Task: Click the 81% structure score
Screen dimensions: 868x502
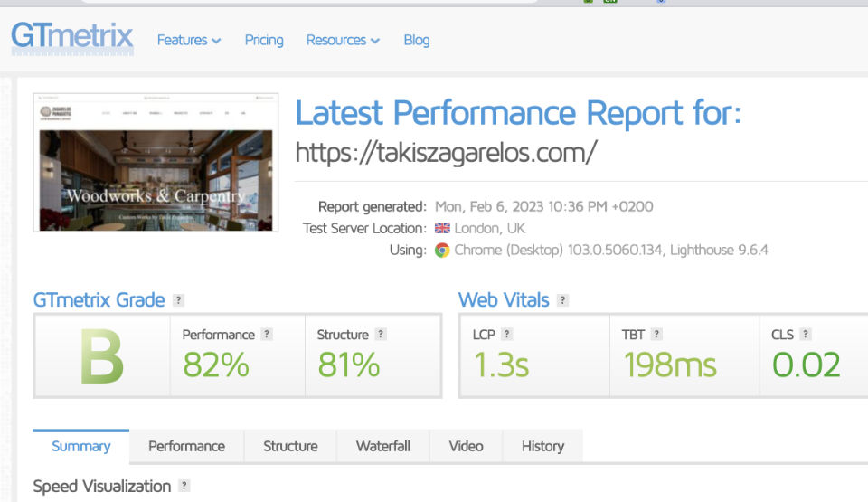Action: coord(349,365)
